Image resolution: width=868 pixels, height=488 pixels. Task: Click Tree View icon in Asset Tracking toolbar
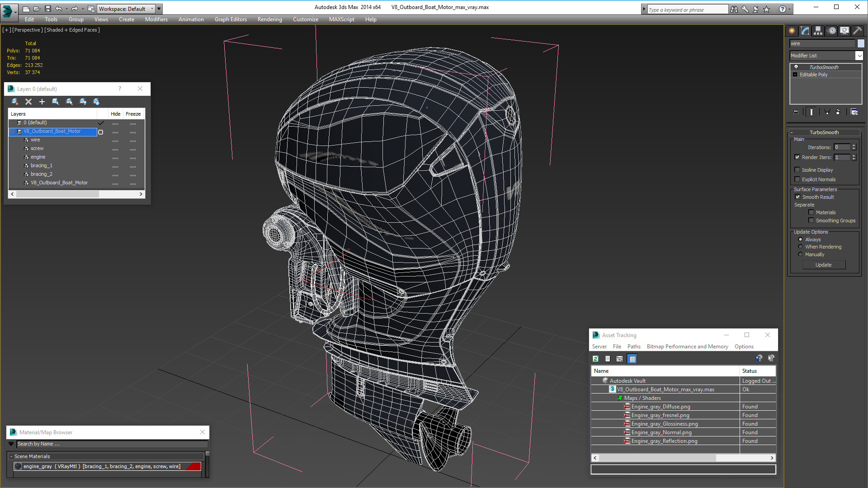(x=620, y=358)
